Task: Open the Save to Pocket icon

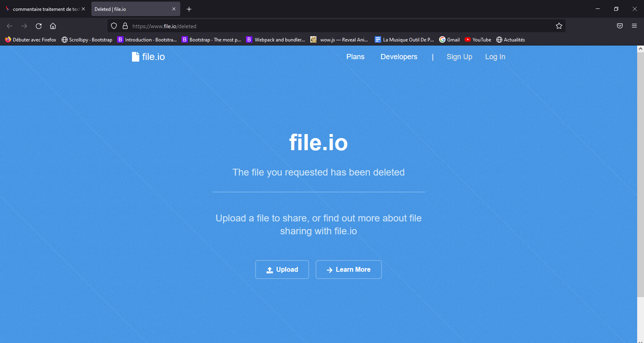Action: (620, 26)
